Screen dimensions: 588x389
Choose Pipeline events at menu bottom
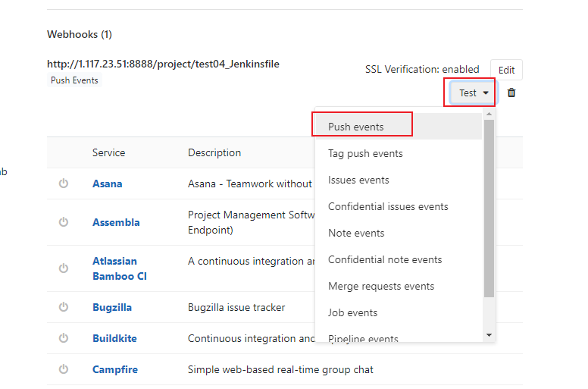click(x=399, y=337)
